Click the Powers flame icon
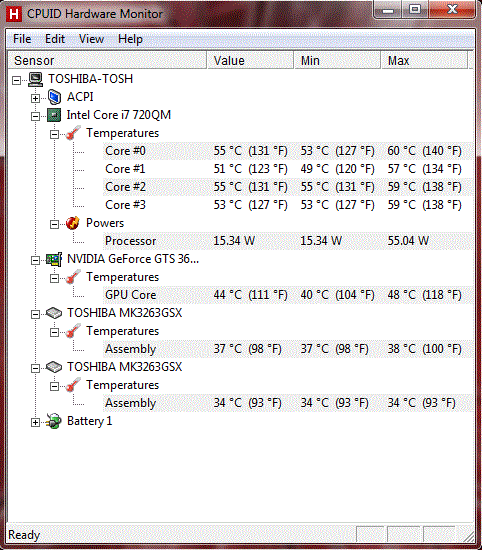The image size is (482, 550). click(x=73, y=223)
